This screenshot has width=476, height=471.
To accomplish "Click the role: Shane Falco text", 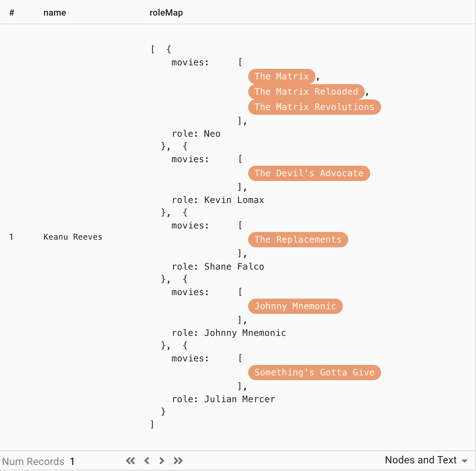I will click(218, 267).
